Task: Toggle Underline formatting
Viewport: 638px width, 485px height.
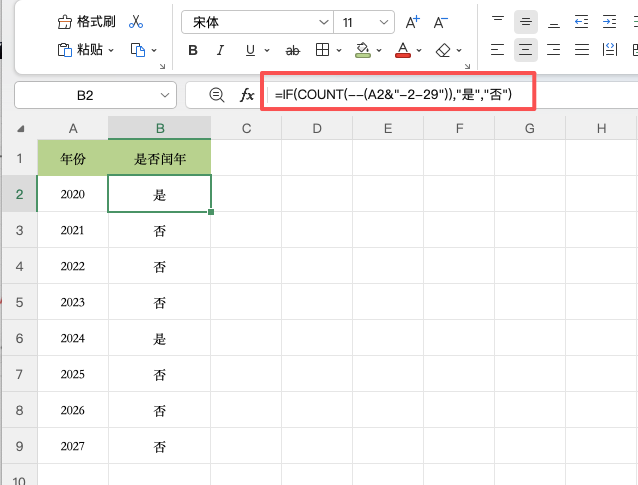Action: click(x=250, y=50)
